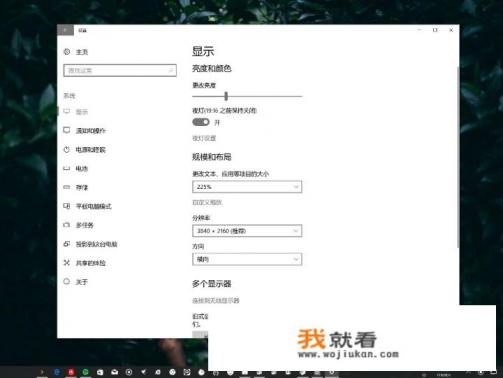503x378 pixels.
Task: Click the magnifier icon in search box
Action: pyautogui.click(x=171, y=70)
